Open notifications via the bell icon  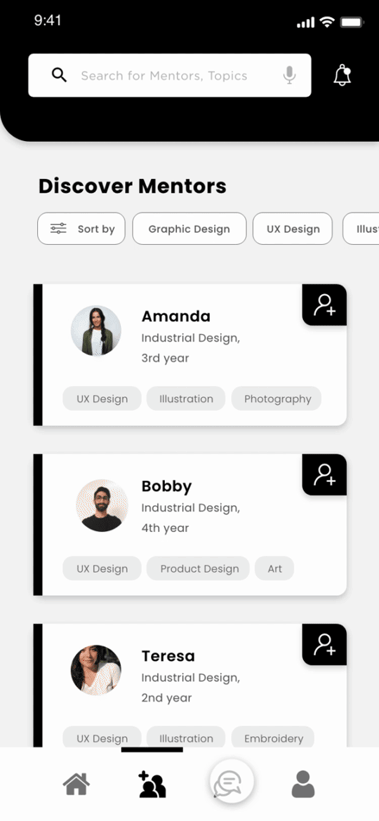pos(342,75)
